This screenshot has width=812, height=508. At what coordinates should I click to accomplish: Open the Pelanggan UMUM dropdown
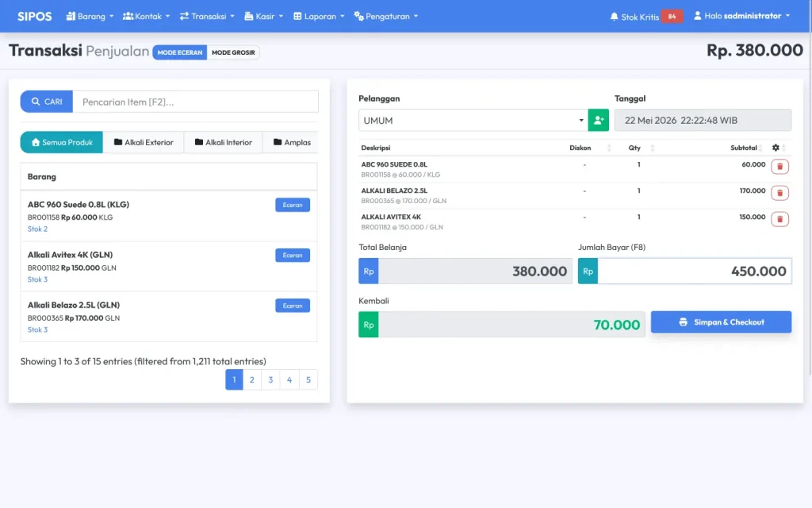point(473,121)
